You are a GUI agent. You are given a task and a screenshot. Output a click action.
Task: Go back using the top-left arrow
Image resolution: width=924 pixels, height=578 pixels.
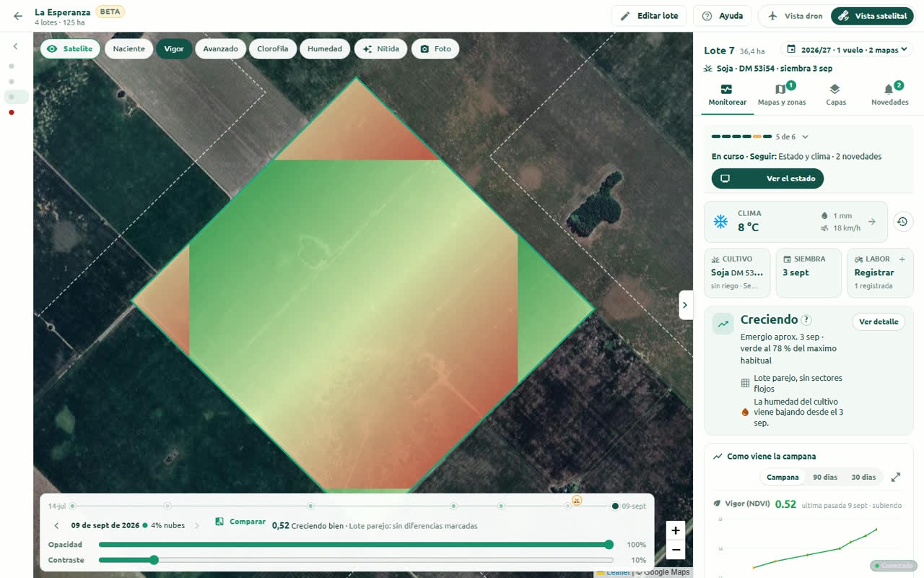tap(18, 16)
